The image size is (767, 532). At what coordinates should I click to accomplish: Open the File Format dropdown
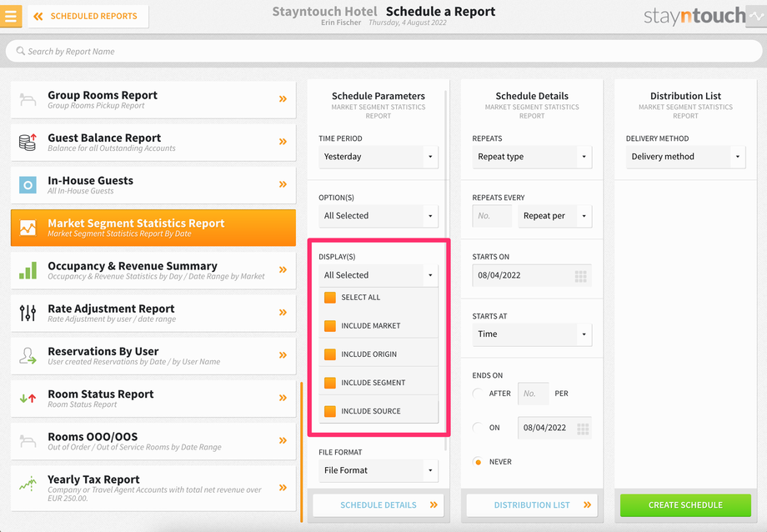pyautogui.click(x=378, y=470)
